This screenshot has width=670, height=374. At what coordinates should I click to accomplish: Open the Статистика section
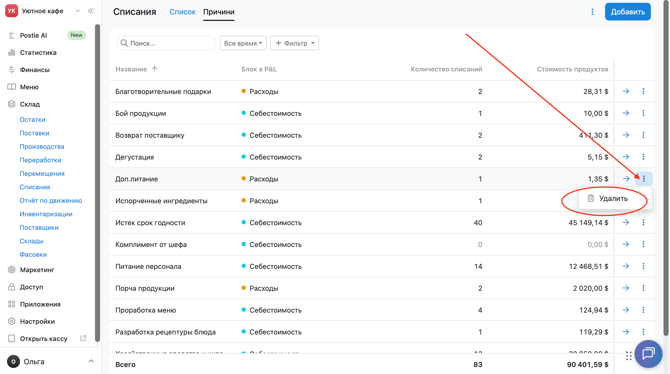pos(38,53)
